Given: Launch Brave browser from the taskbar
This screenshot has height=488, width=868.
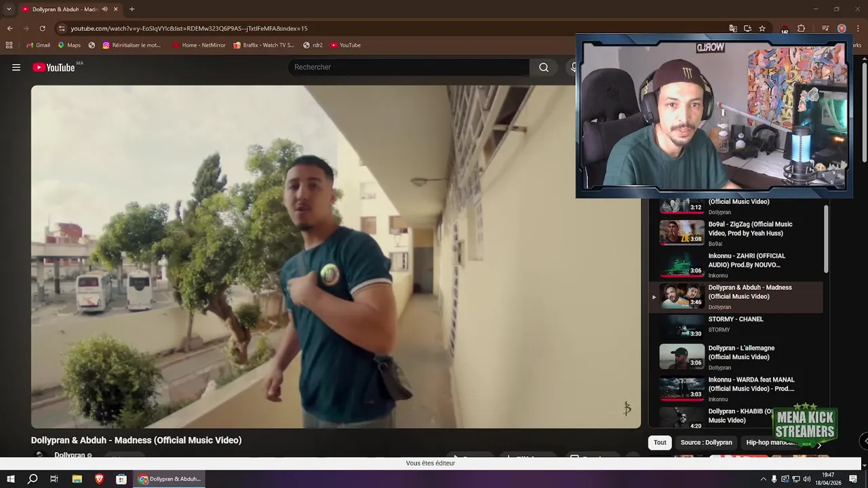Looking at the screenshot, I should [x=100, y=479].
